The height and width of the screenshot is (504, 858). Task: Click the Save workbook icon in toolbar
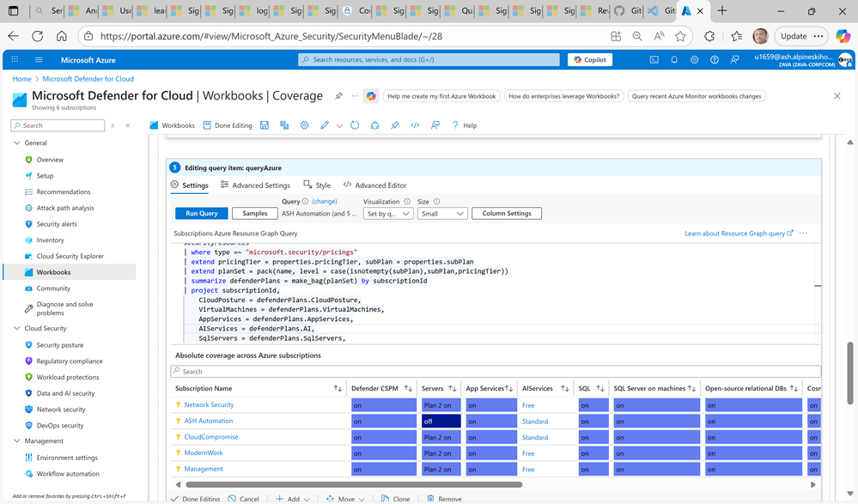[x=265, y=125]
